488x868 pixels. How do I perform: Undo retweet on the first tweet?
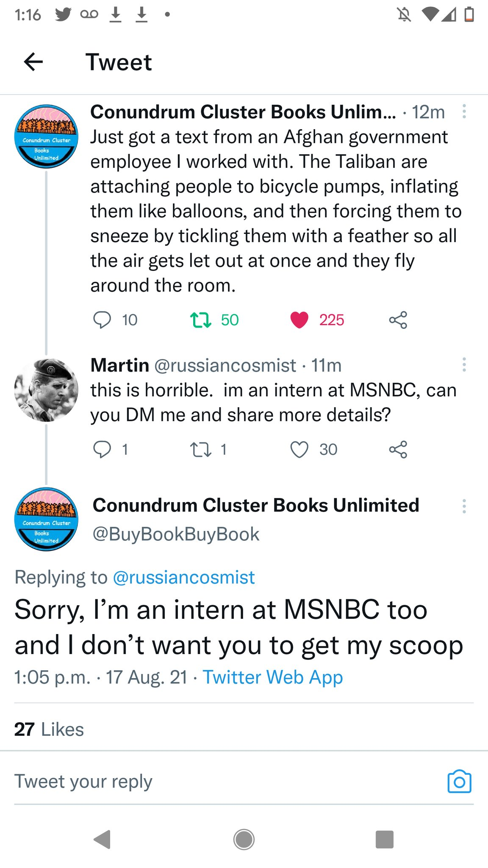200,320
